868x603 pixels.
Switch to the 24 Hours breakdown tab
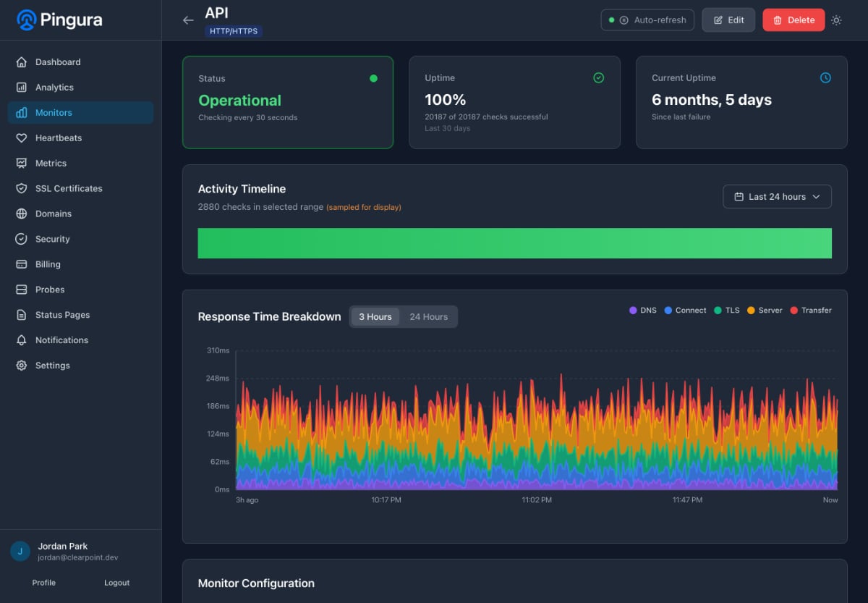(429, 316)
